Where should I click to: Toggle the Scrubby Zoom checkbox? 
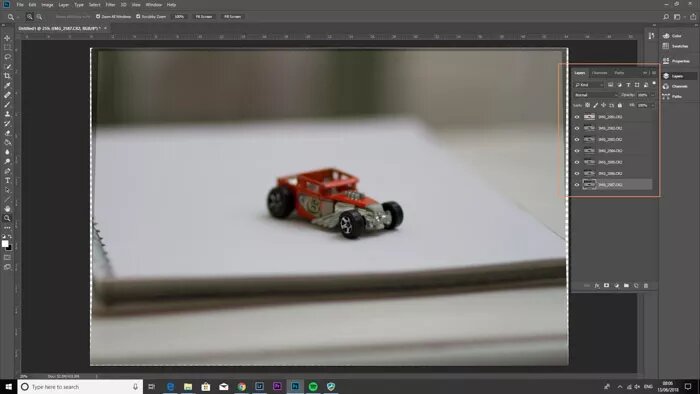[x=138, y=17]
